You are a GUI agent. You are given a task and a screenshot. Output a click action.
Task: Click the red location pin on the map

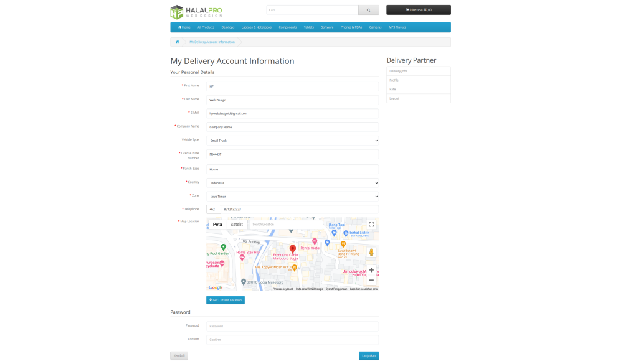pyautogui.click(x=293, y=249)
